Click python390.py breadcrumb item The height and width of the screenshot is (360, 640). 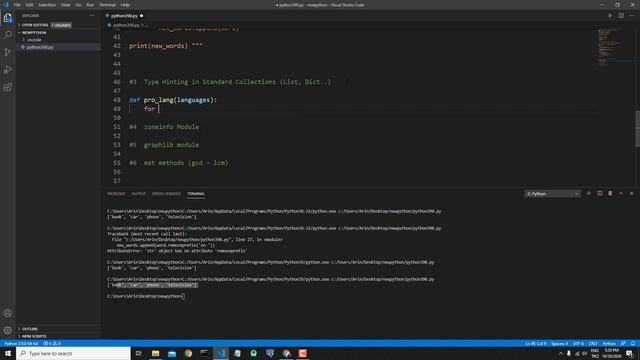pos(125,25)
